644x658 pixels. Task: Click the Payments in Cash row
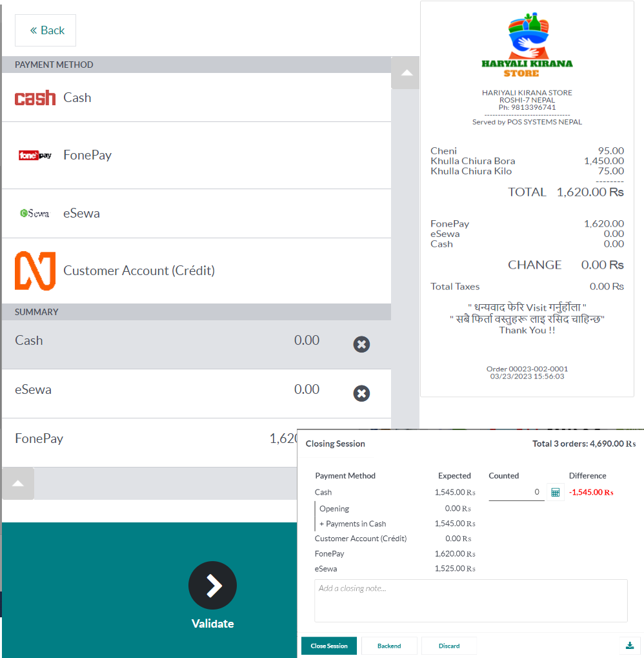tap(395, 524)
